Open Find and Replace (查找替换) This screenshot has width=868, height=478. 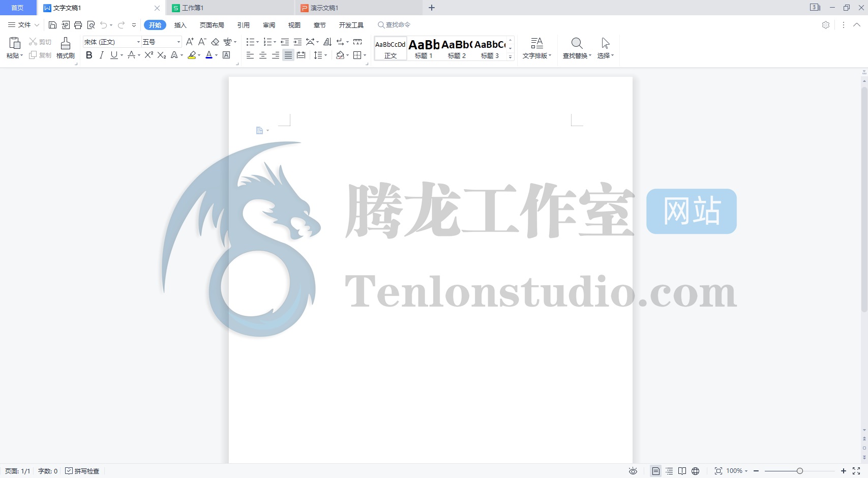pyautogui.click(x=577, y=48)
